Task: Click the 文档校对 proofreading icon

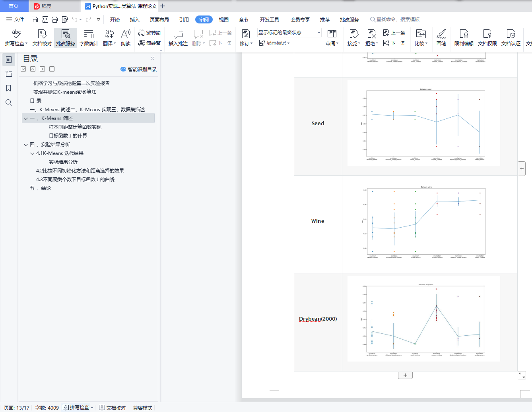Action: [42, 38]
